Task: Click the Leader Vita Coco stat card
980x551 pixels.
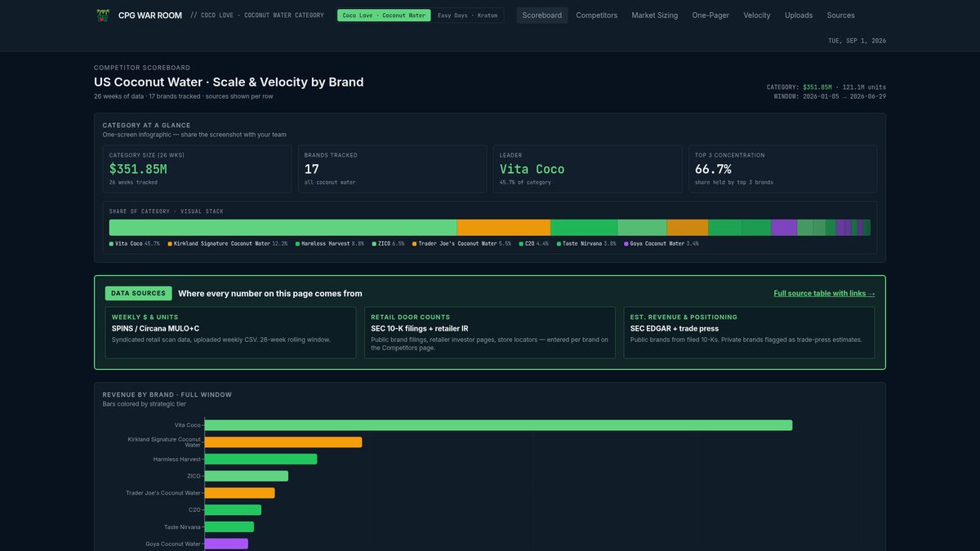Action: (587, 169)
